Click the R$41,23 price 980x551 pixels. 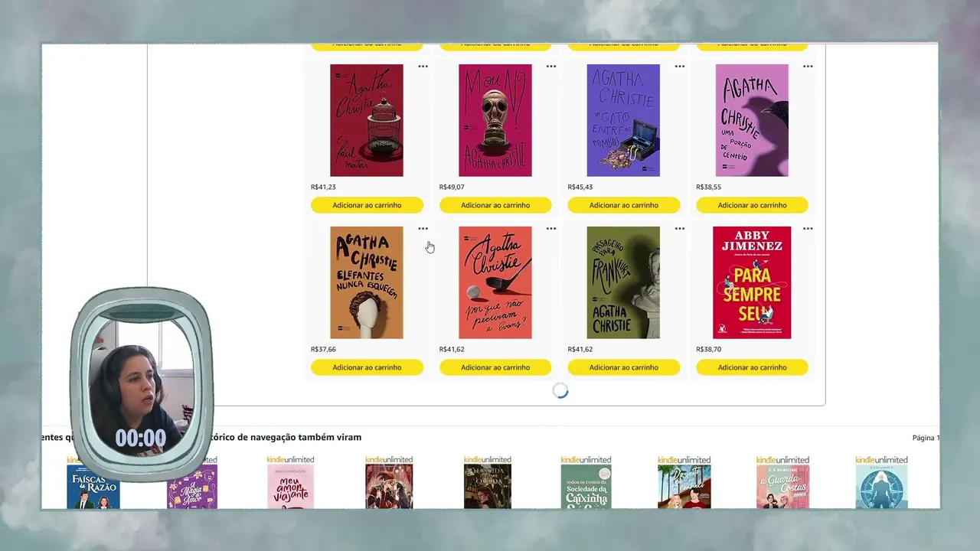coord(323,187)
